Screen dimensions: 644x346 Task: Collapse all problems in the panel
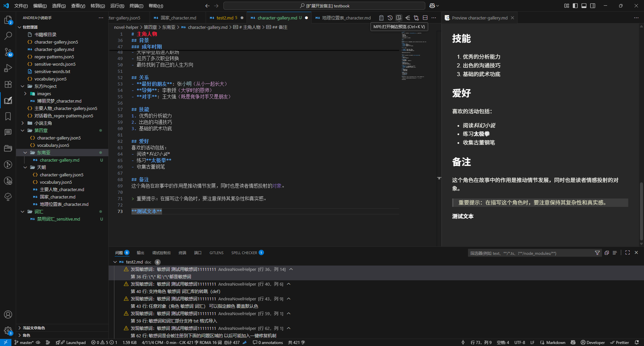(x=607, y=253)
